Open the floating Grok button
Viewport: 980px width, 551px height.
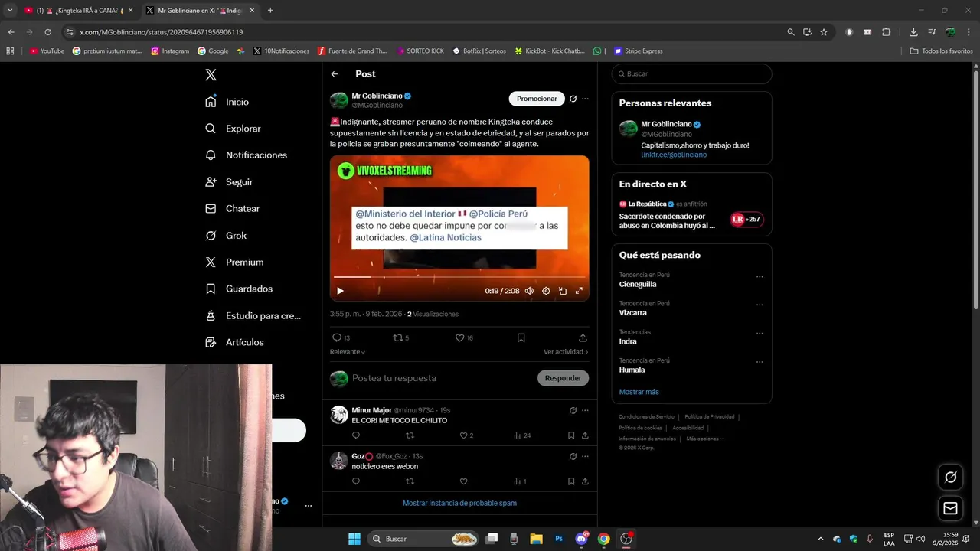pos(950,477)
